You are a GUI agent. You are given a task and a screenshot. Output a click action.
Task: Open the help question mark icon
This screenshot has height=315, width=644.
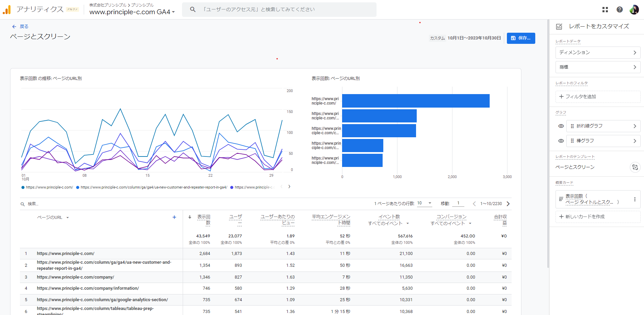pyautogui.click(x=619, y=10)
